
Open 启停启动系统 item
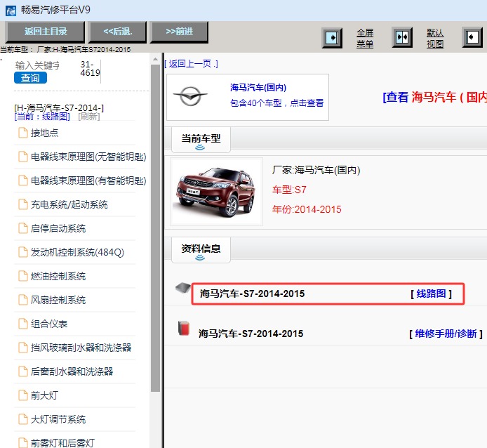58,228
